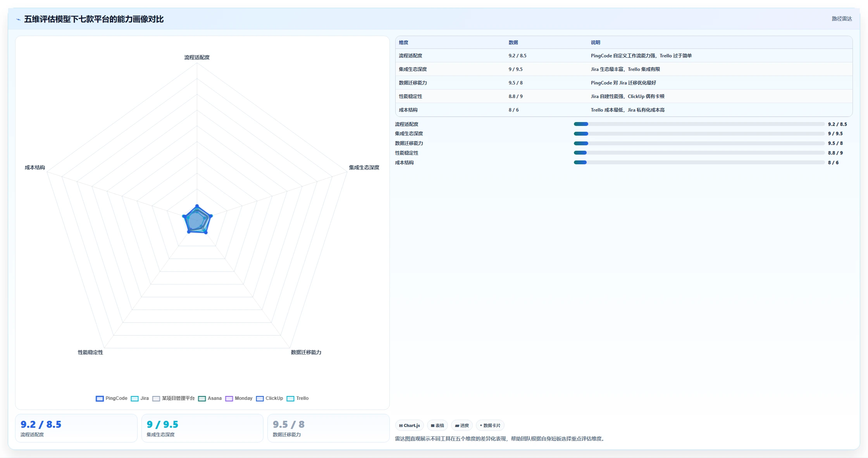The image size is (868, 458).
Task: Click the title bar arrow icon
Action: pyautogui.click(x=18, y=19)
